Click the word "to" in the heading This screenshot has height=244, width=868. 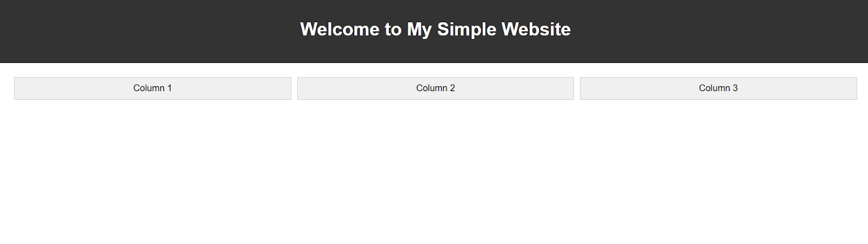point(393,29)
